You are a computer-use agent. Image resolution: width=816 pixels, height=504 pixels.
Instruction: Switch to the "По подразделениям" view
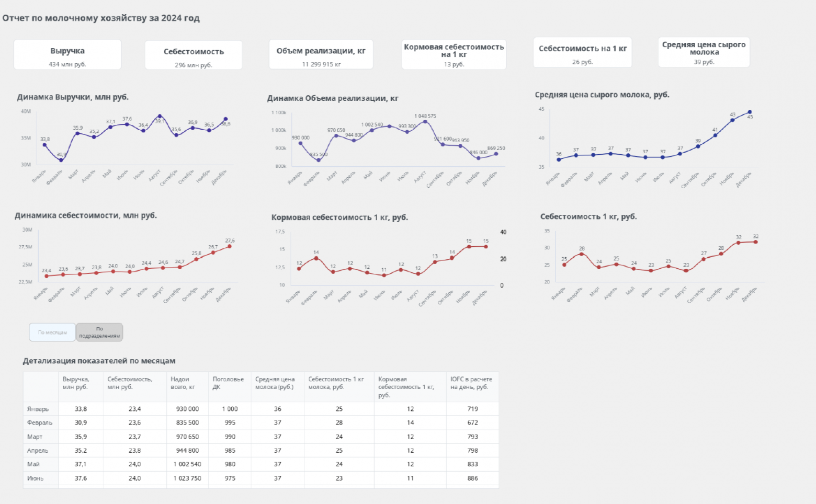[99, 333]
